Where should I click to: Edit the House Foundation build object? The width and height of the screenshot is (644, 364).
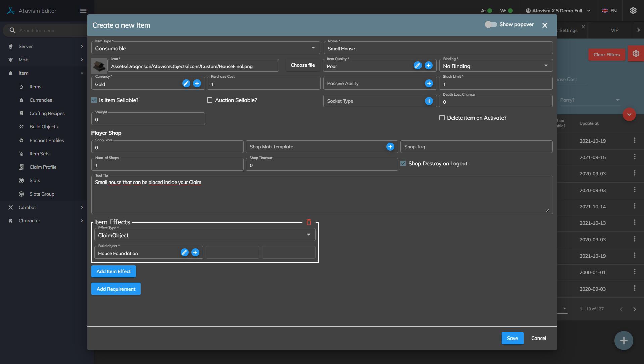click(184, 253)
